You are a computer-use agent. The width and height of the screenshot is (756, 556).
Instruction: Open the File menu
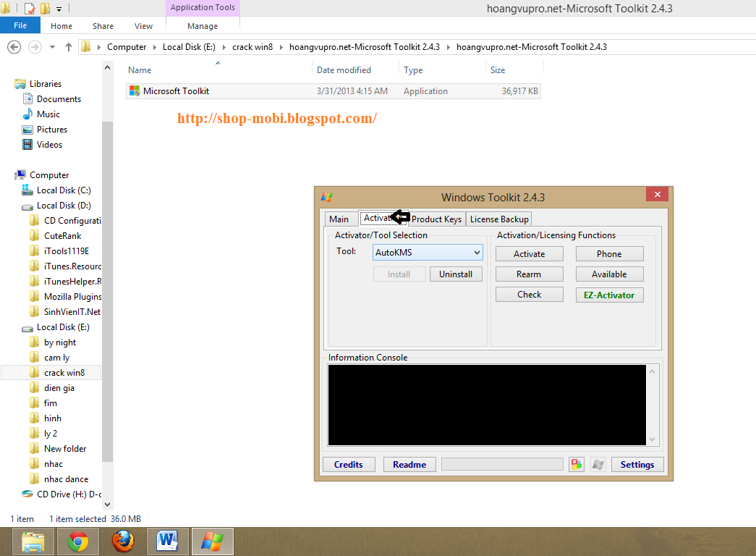pyautogui.click(x=20, y=25)
